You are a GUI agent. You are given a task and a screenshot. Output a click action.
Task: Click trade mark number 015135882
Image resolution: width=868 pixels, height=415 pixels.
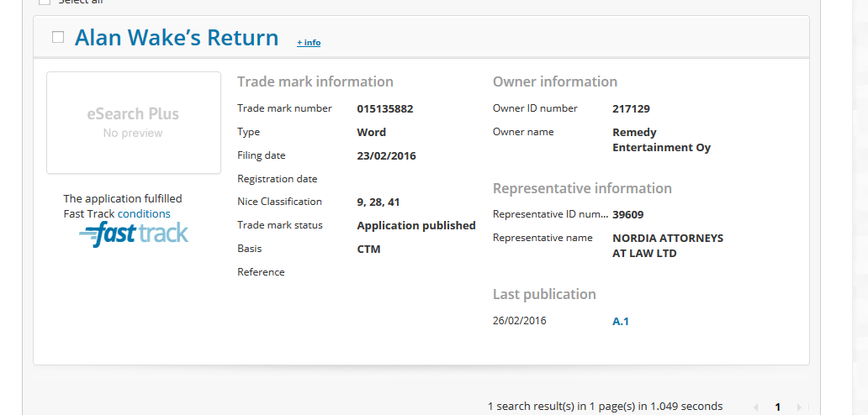pyautogui.click(x=384, y=108)
